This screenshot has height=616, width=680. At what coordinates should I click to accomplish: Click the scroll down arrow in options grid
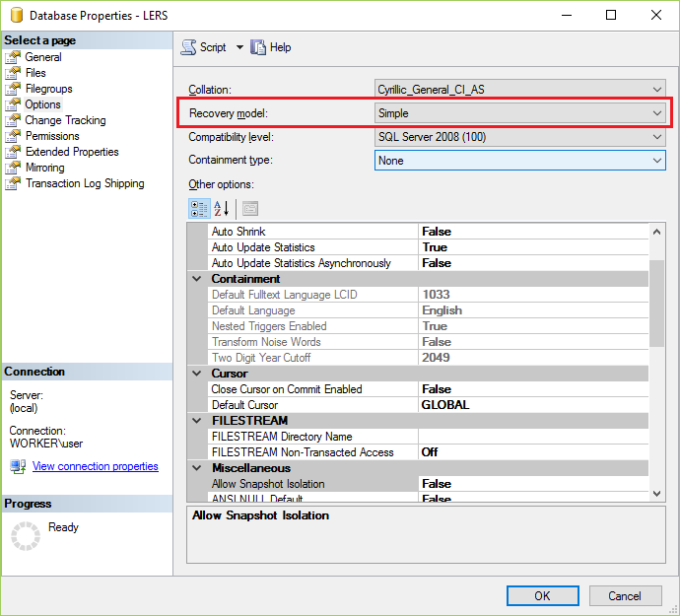tap(657, 493)
